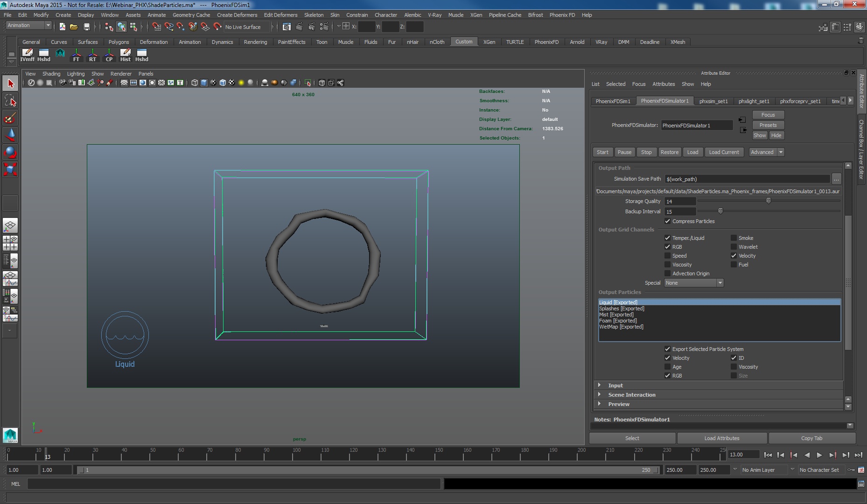Click the play forwards button

pyautogui.click(x=819, y=455)
